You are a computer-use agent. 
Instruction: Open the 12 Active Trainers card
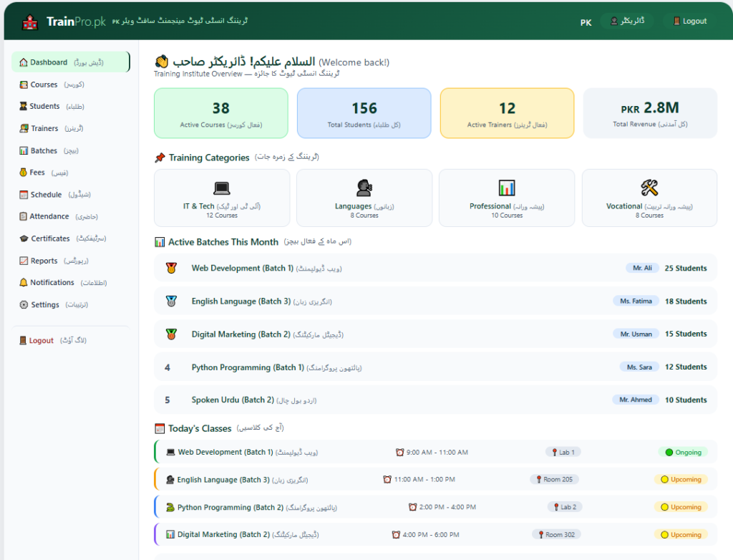(x=508, y=113)
